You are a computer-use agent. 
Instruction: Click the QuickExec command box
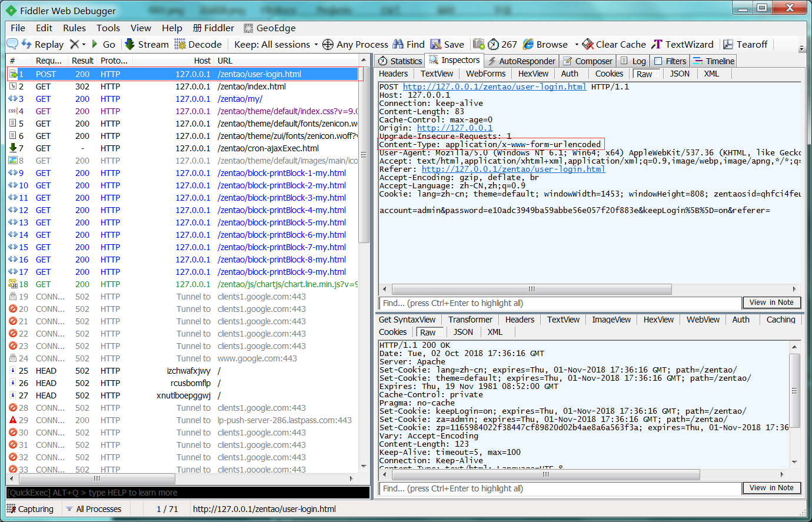188,493
